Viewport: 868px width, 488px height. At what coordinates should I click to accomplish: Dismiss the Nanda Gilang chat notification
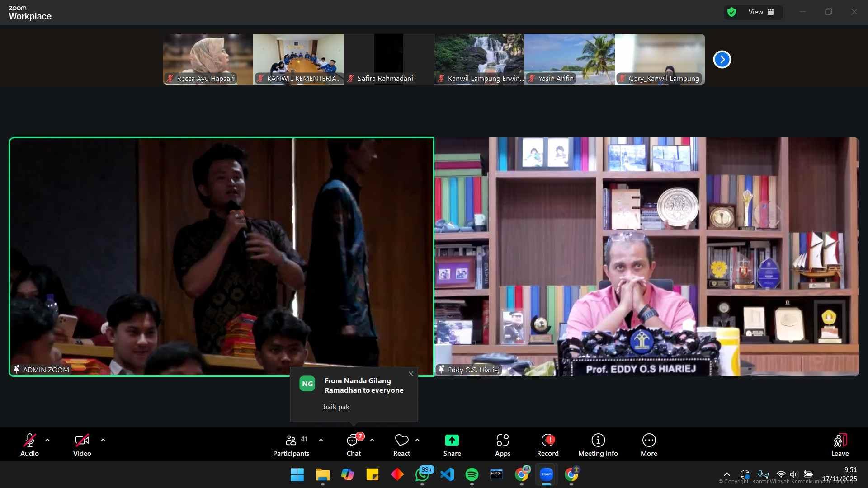click(x=410, y=374)
